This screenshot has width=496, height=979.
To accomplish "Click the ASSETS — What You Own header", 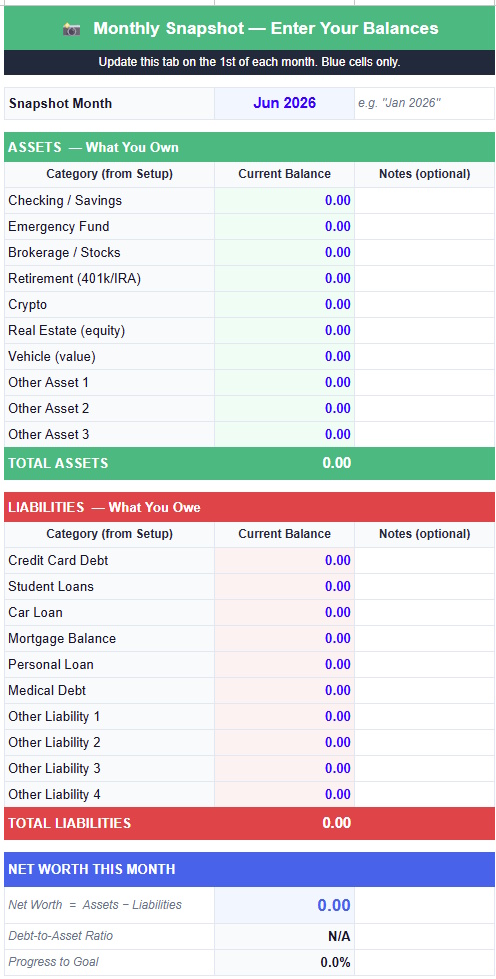I will pyautogui.click(x=249, y=147).
